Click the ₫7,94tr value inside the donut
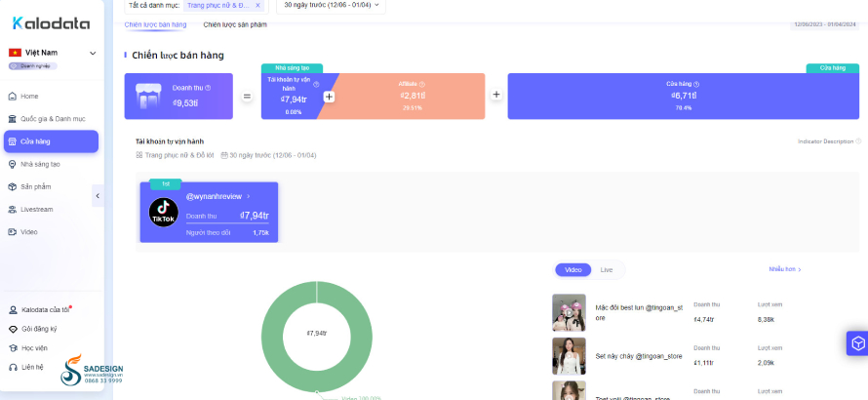The image size is (868, 400). 317,334
